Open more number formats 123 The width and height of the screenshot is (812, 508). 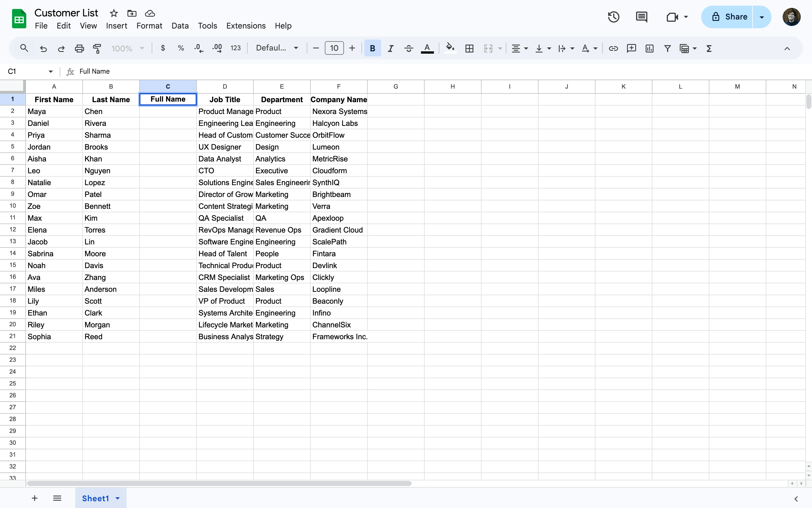coord(235,48)
